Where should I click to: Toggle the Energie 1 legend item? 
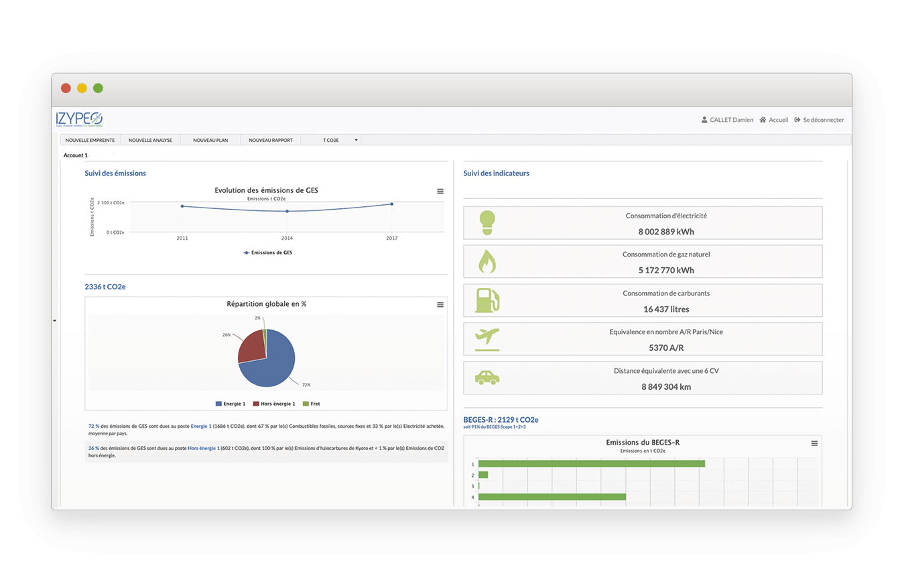[x=231, y=404]
